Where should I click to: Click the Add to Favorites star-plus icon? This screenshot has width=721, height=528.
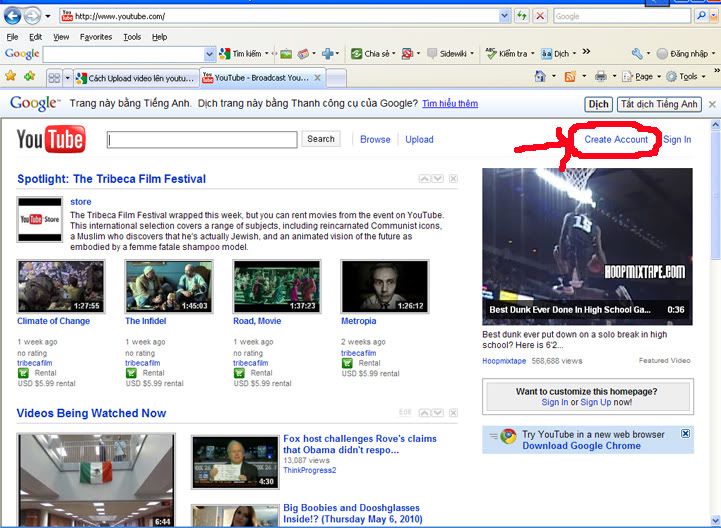[30, 76]
